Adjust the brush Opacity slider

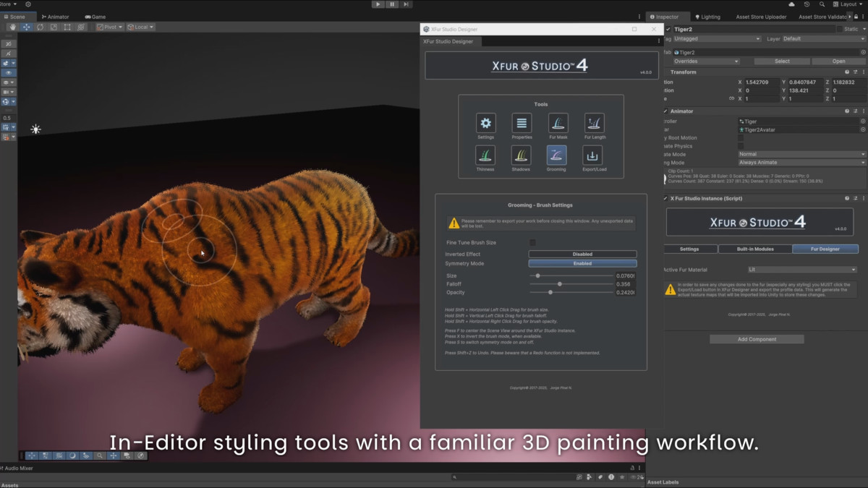571,293
